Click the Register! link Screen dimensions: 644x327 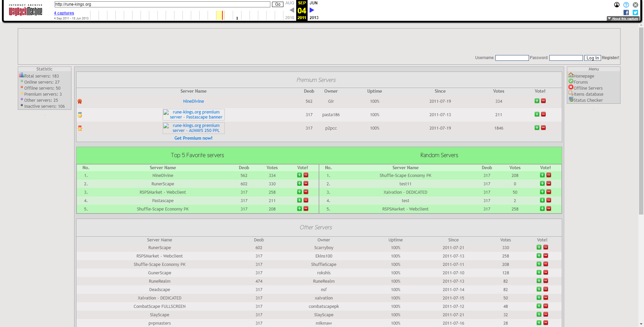pyautogui.click(x=610, y=58)
